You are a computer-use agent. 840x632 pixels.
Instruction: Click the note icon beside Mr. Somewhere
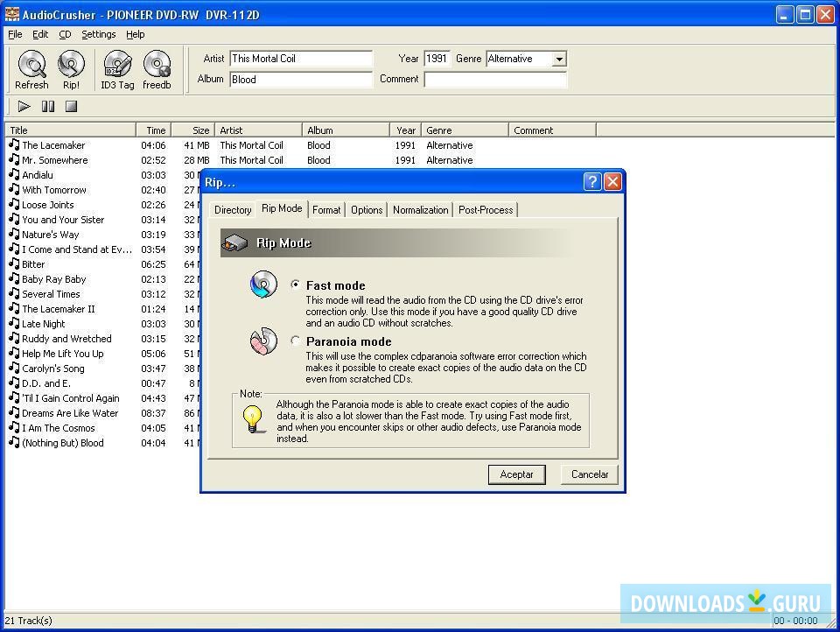(x=15, y=159)
